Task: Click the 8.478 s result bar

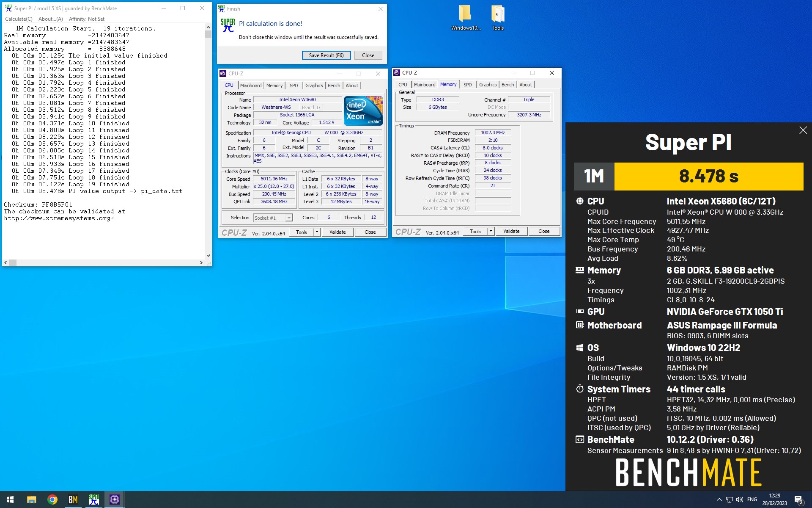Action: (708, 176)
